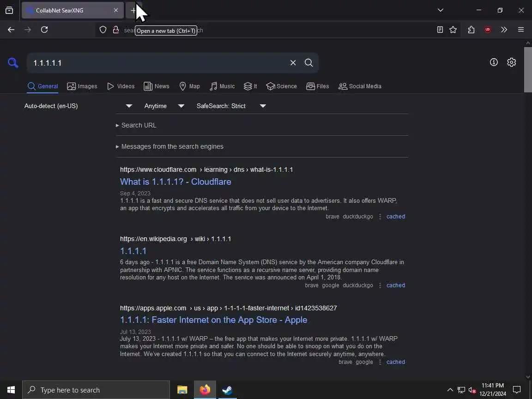Open the Extensions puzzle icon
Viewport: 532px width, 399px height.
pyautogui.click(x=471, y=30)
